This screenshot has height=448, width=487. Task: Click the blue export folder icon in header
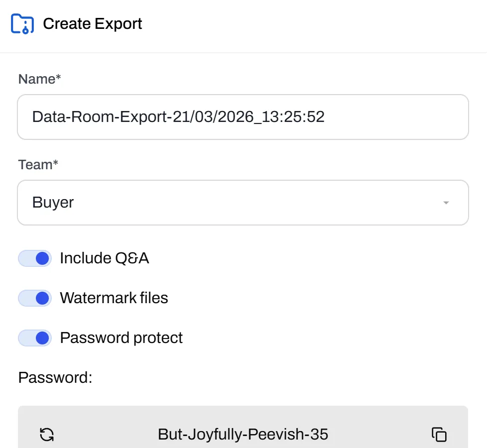[x=22, y=23]
